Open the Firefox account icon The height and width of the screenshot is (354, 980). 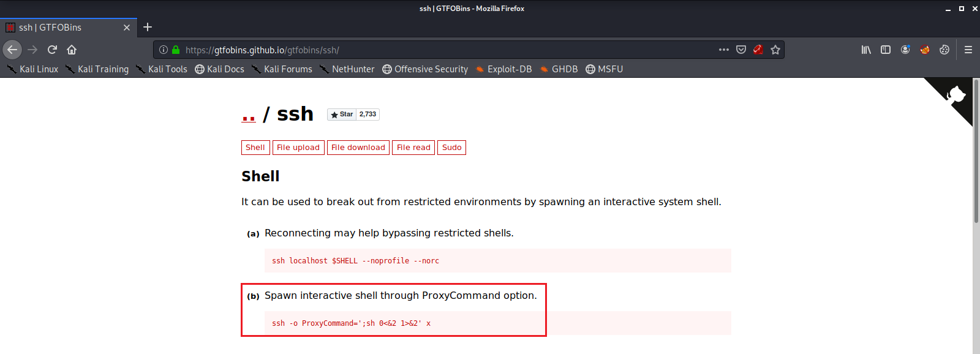905,50
